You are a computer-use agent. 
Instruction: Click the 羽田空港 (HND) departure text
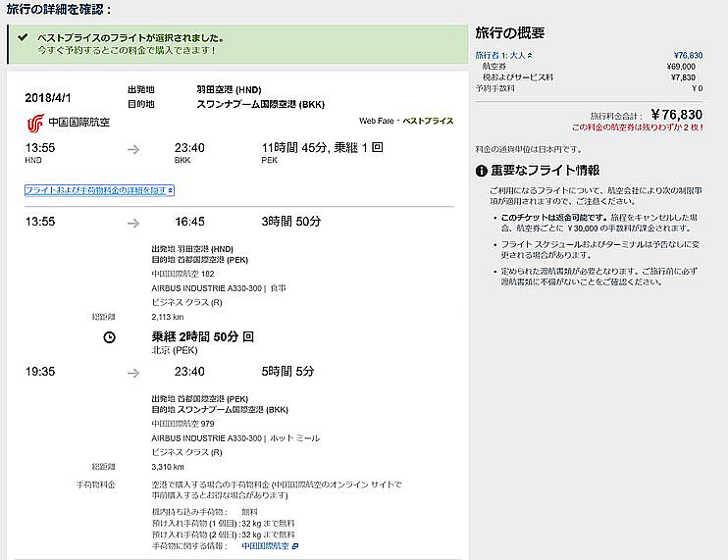pos(229,89)
